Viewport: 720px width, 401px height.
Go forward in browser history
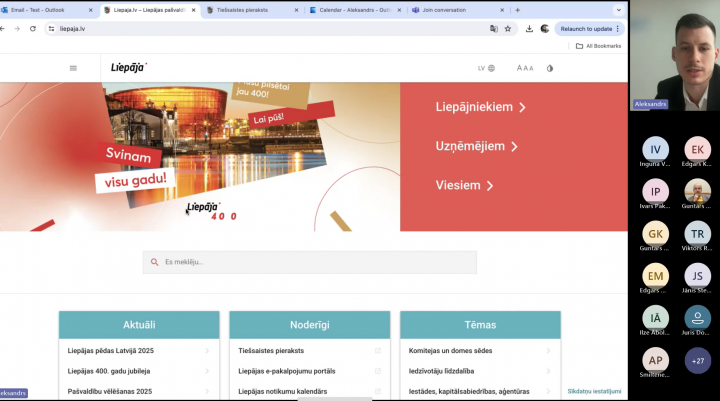click(17, 28)
